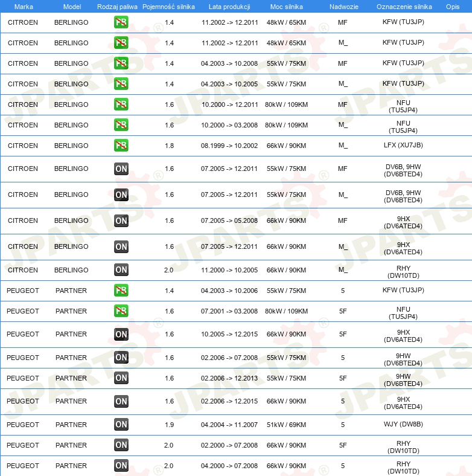Click the petrol icon for Berlingo 1.8 LFX
Screen dimensions: 472x476
click(x=121, y=146)
